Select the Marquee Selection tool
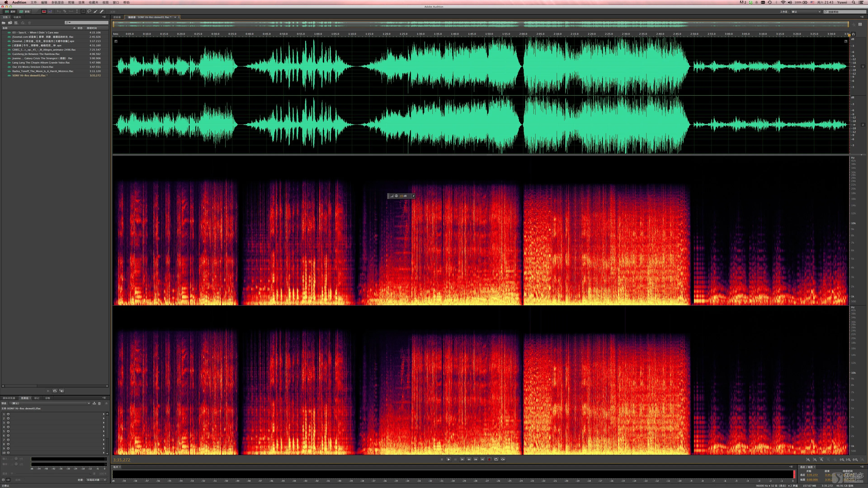 pos(83,12)
